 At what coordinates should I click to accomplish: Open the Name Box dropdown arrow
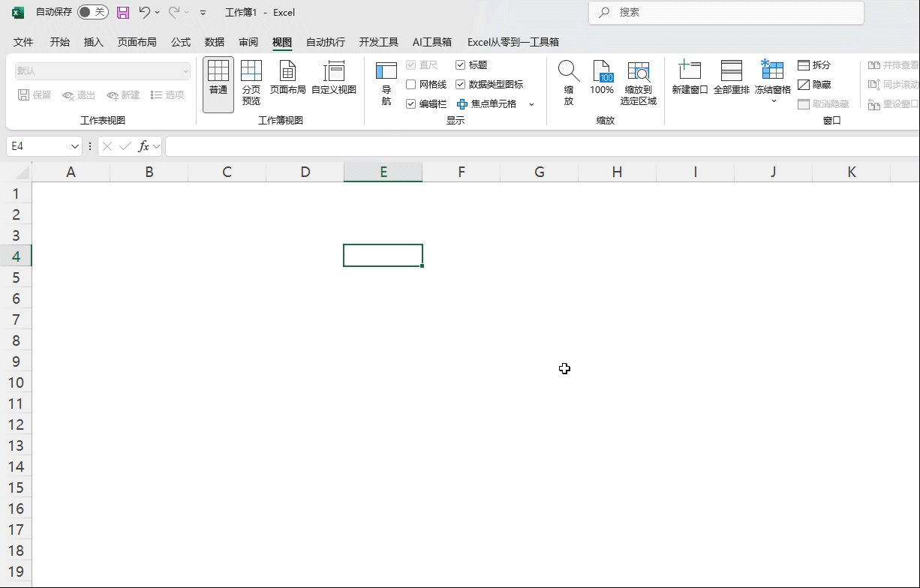[x=75, y=147]
